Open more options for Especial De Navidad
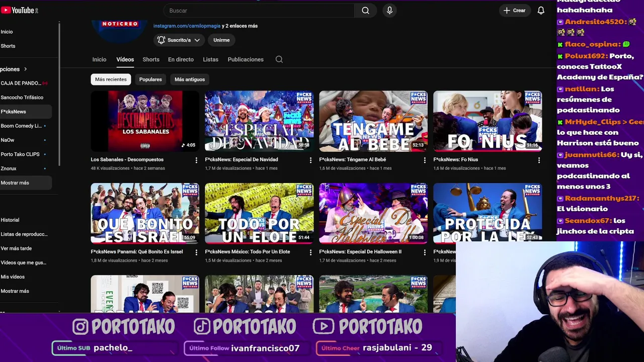Image resolution: width=644 pixels, height=362 pixels. [x=310, y=160]
